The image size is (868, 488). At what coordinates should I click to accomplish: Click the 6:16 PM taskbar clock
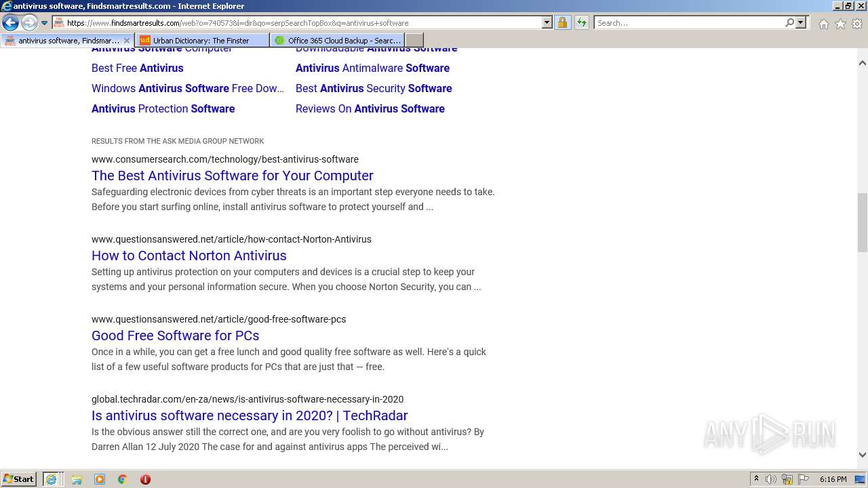tap(833, 479)
